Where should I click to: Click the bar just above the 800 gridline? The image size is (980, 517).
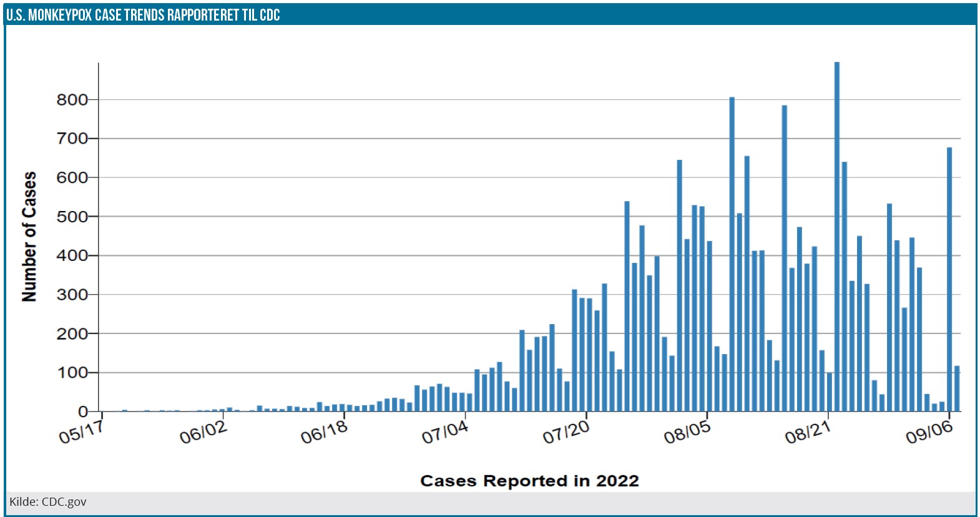click(732, 255)
